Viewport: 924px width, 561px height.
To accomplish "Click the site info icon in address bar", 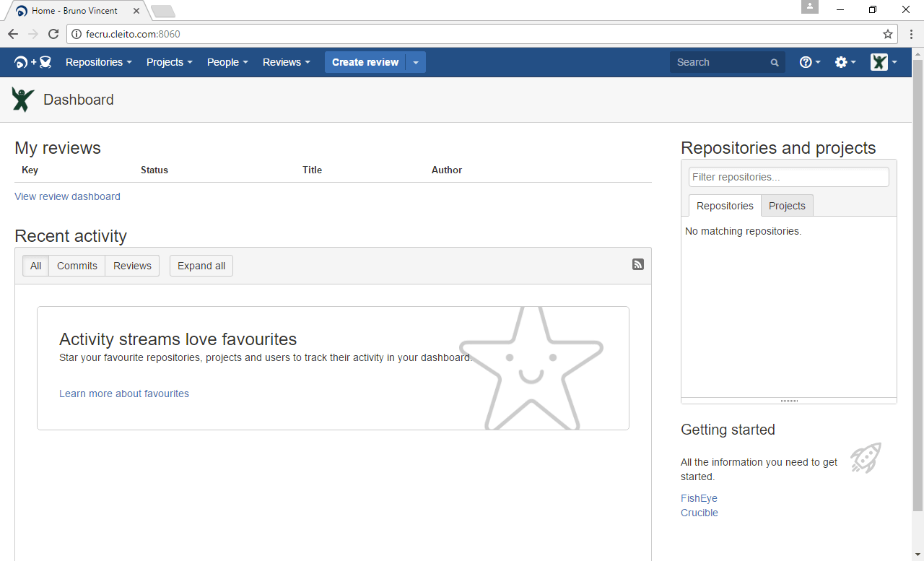I will click(x=77, y=34).
